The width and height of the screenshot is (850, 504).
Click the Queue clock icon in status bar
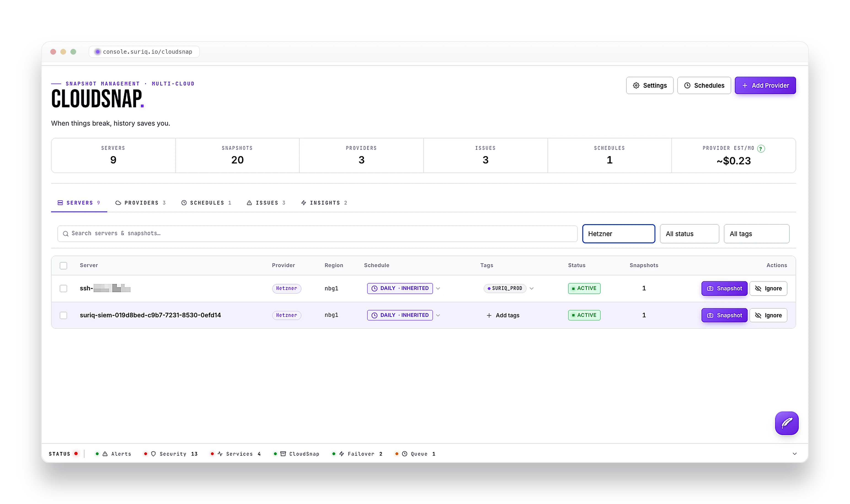pos(404,454)
